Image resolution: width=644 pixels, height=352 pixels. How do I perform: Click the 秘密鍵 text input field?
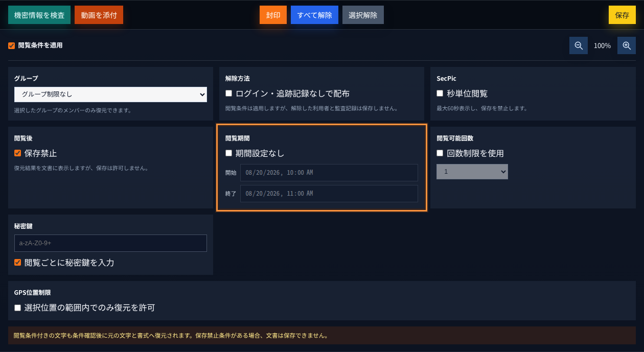[x=110, y=243]
